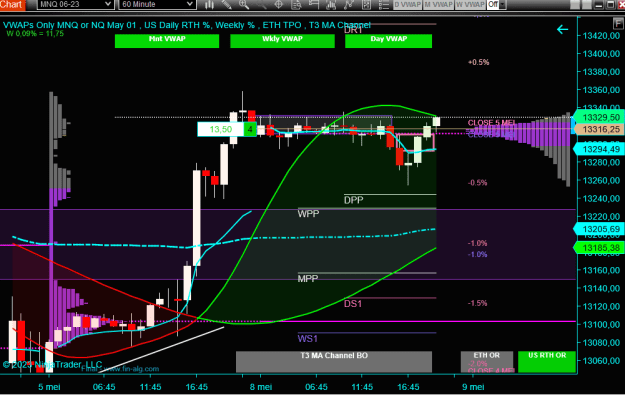Screen dimensions: 625x395
Task: Click the WS1 support label
Action: (x=307, y=339)
